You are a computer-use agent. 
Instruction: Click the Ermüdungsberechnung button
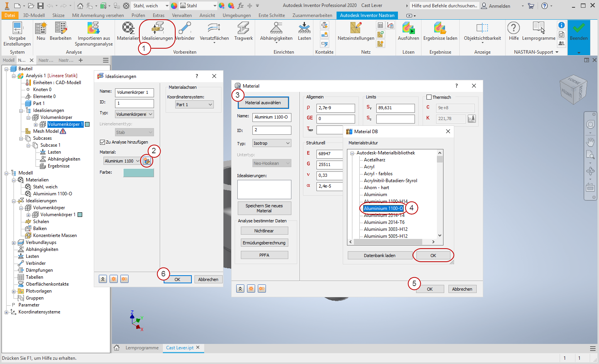264,243
